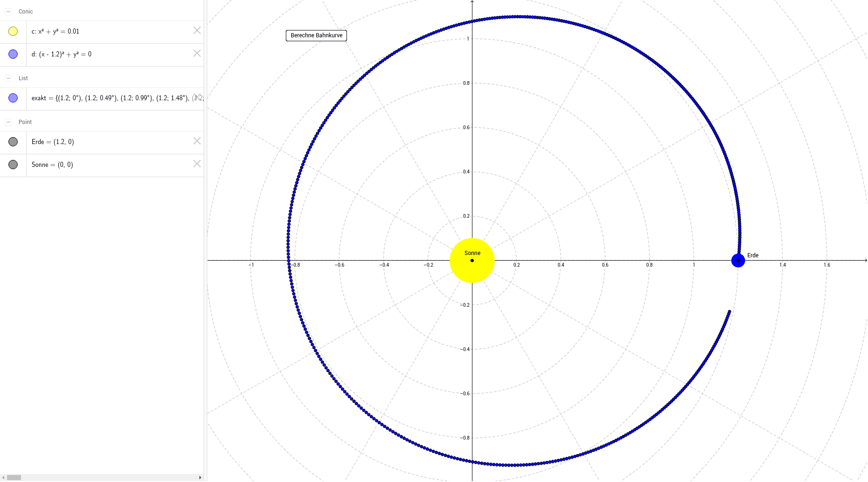Click the yellow Sonne circle in graph

[x=472, y=261]
